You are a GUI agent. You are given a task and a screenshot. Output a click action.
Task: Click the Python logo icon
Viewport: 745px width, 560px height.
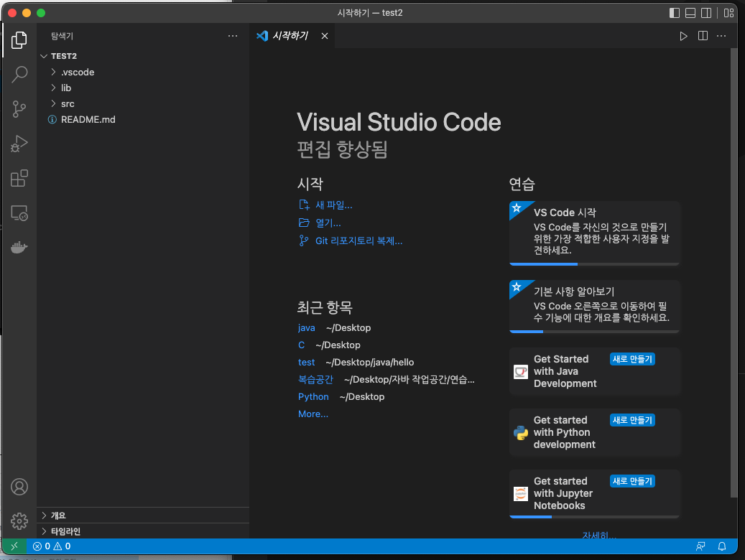click(521, 433)
